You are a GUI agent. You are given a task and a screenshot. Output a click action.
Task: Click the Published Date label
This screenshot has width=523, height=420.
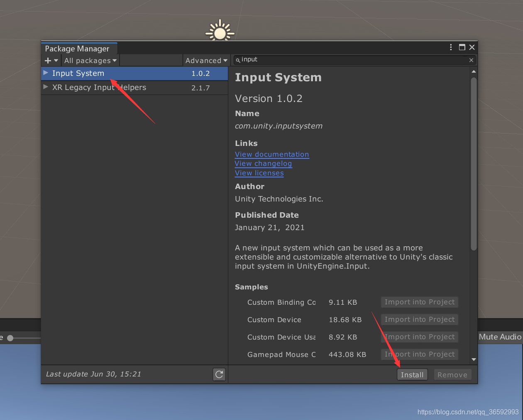267,215
